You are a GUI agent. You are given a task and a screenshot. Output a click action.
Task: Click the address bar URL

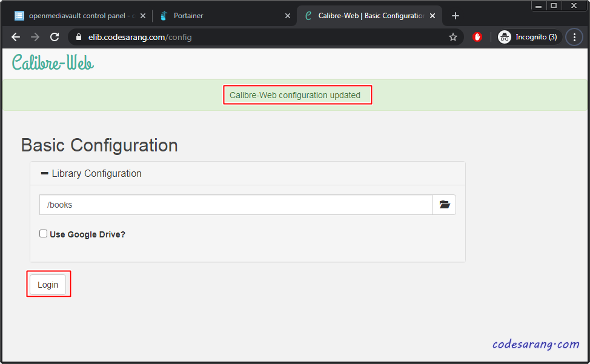(139, 37)
